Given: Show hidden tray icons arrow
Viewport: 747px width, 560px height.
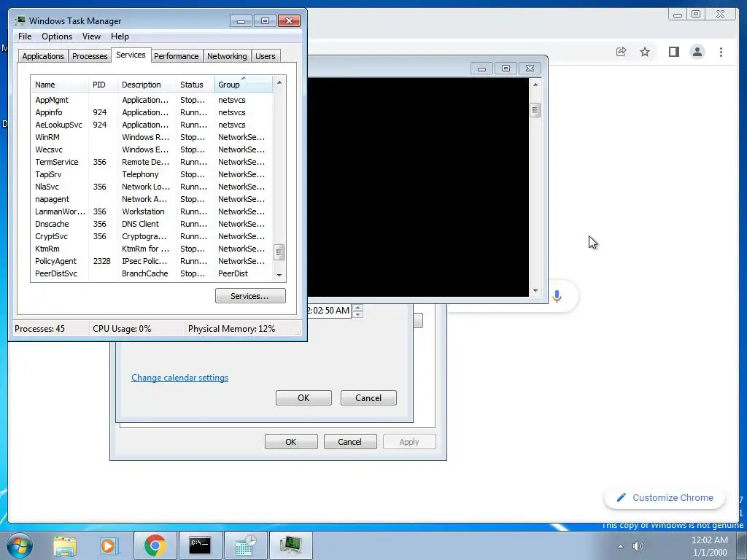Looking at the screenshot, I should (x=620, y=546).
